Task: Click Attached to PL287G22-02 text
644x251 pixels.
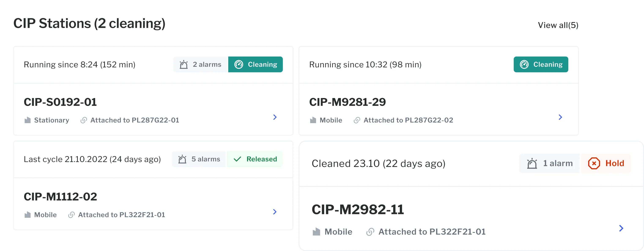Action: pyautogui.click(x=408, y=120)
